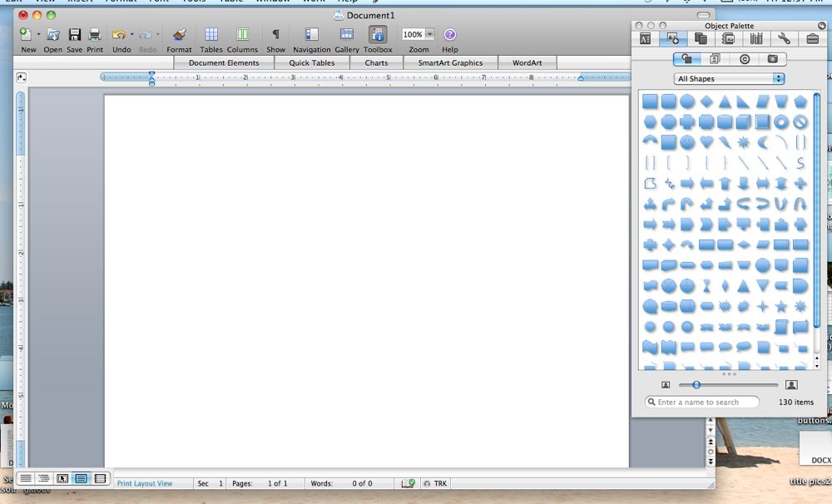Click the Format Painter toolbar icon
This screenshot has width=832, height=504.
[178, 36]
